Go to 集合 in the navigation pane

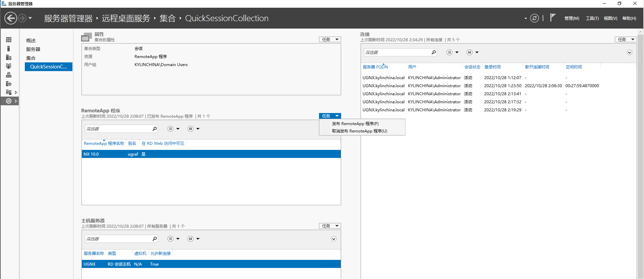pyautogui.click(x=31, y=58)
